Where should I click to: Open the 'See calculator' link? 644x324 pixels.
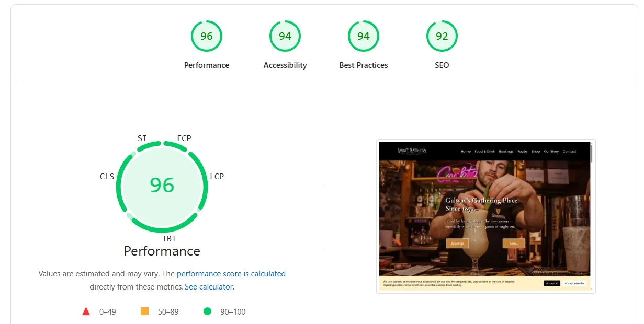(x=209, y=287)
